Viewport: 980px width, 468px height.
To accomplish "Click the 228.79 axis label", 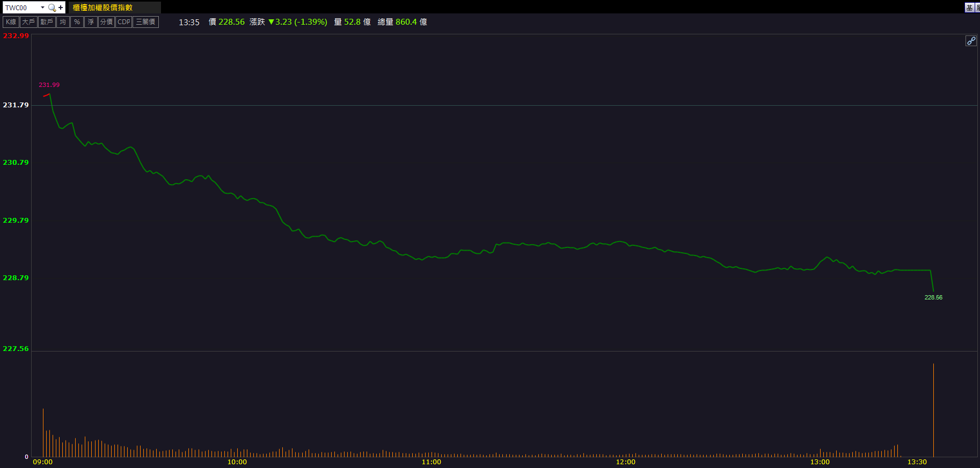I will click(16, 278).
